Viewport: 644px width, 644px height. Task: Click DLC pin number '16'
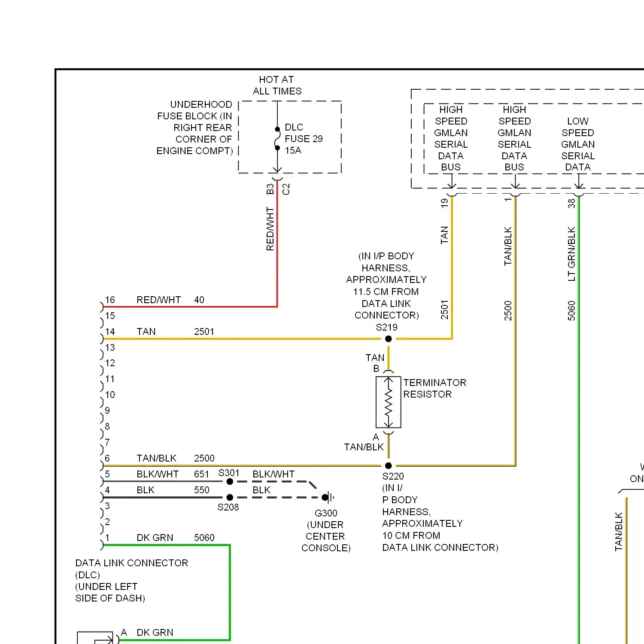(x=110, y=300)
